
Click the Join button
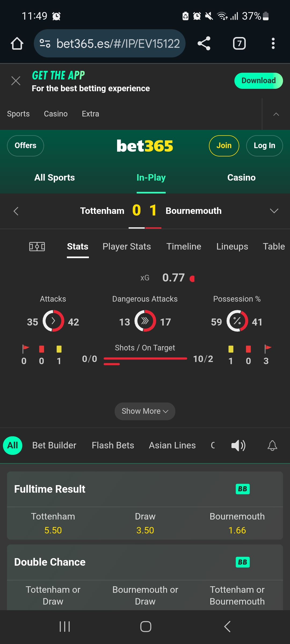point(224,146)
